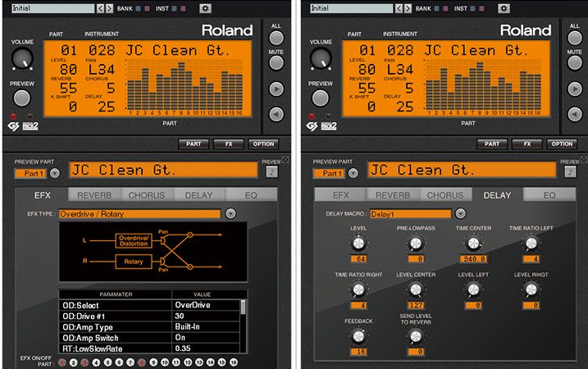Open the Part 1 preview part dropdown in the EFX window
588x369 pixels.
click(55, 173)
